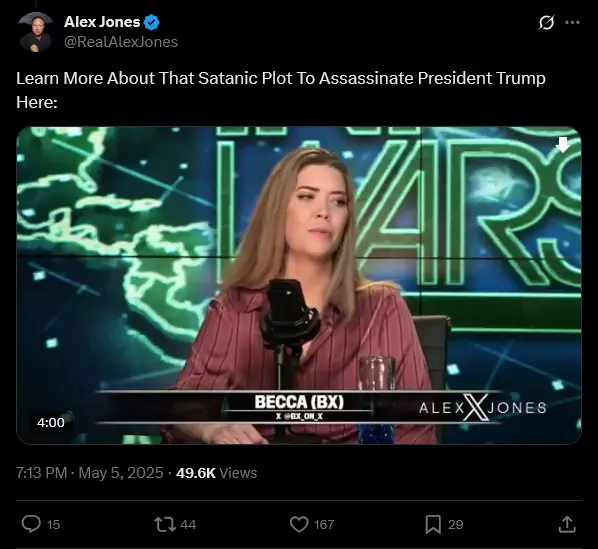Like the post with heart icon

click(299, 524)
